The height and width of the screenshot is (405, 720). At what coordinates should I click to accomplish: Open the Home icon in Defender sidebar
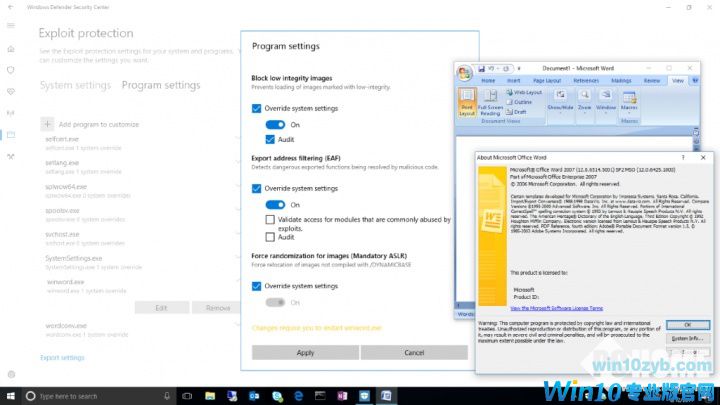tap(11, 49)
